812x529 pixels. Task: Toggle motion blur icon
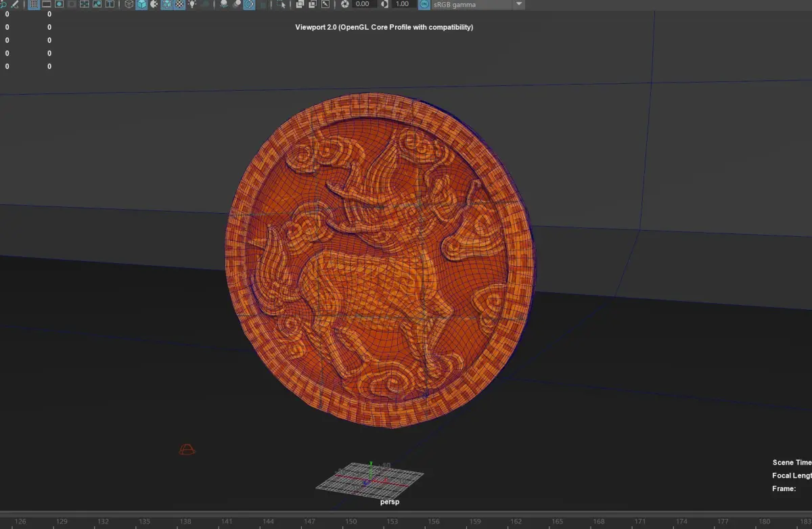pyautogui.click(x=237, y=4)
